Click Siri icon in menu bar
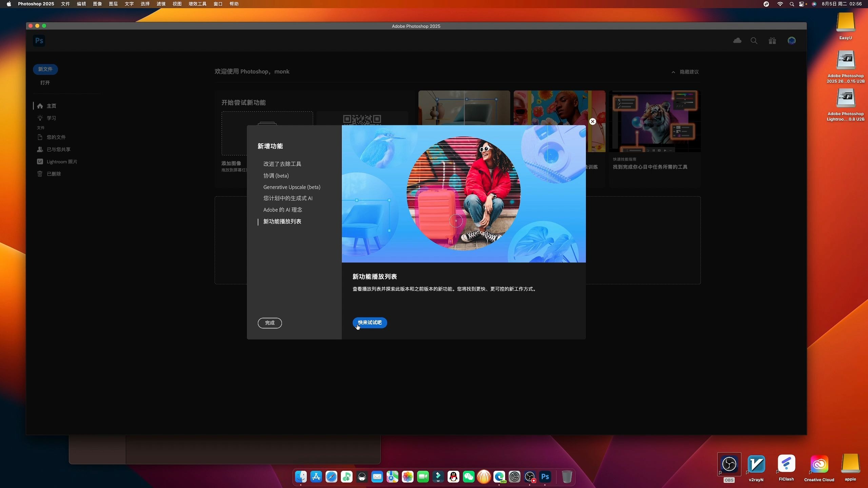Screen dimensions: 868x488 tap(814, 4)
